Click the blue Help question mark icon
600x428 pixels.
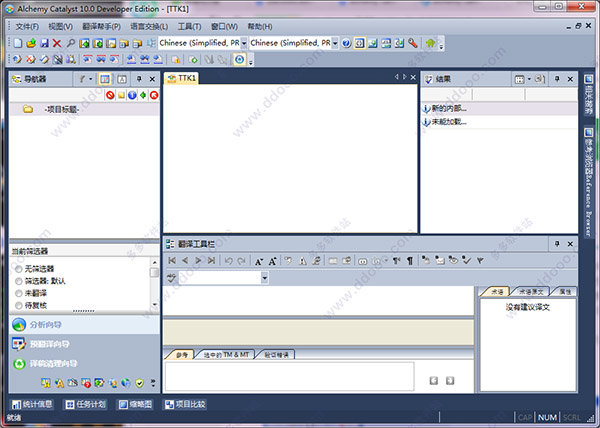pos(346,43)
